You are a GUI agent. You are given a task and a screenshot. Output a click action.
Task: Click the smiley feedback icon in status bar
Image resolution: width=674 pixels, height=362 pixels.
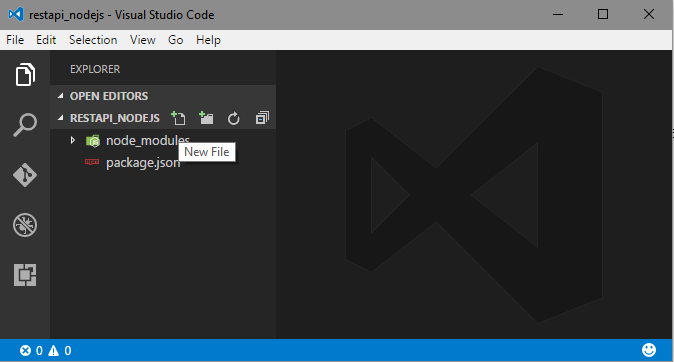click(649, 350)
